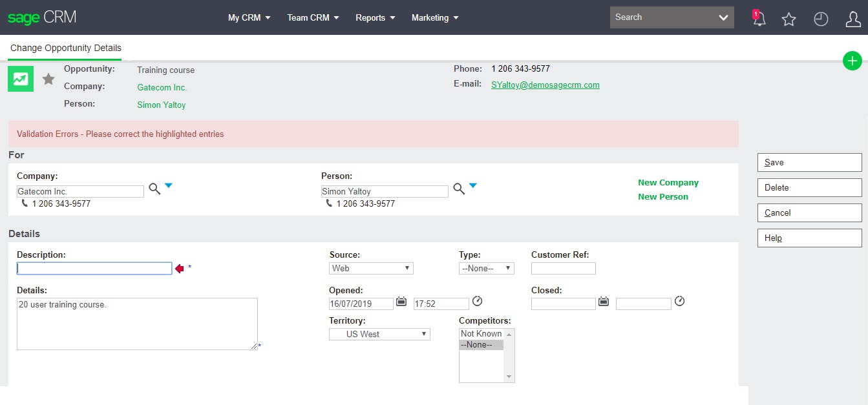Open the Reports menu
The height and width of the screenshot is (405, 868).
click(x=375, y=18)
